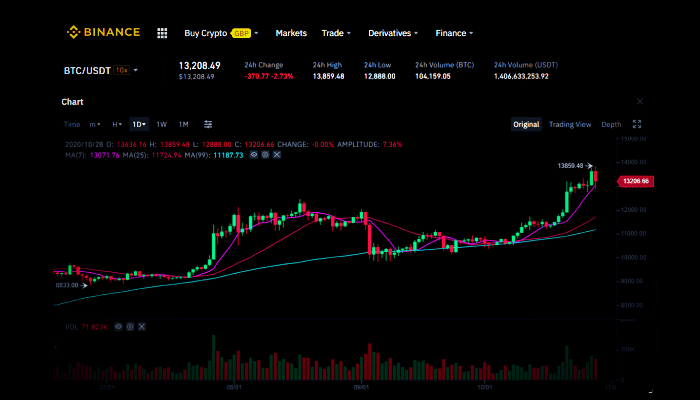Hide the MA lines via eye icon
The image size is (700, 400).
click(x=254, y=155)
